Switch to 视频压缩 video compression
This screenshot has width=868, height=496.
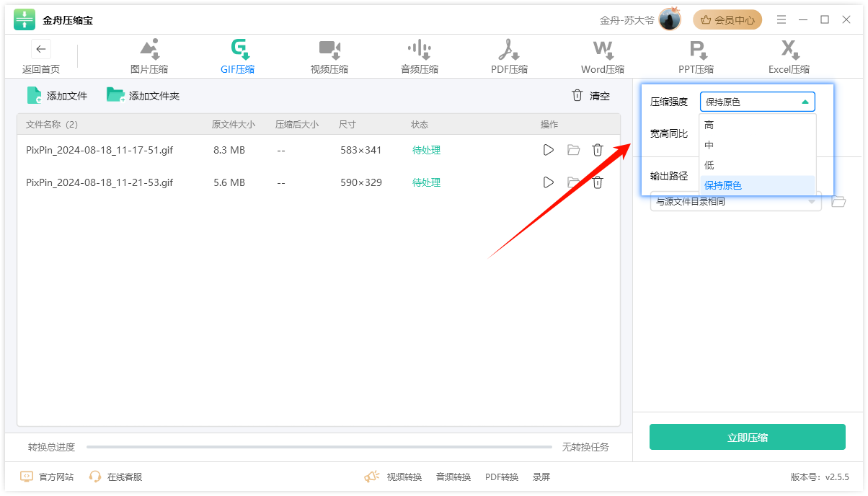click(329, 56)
